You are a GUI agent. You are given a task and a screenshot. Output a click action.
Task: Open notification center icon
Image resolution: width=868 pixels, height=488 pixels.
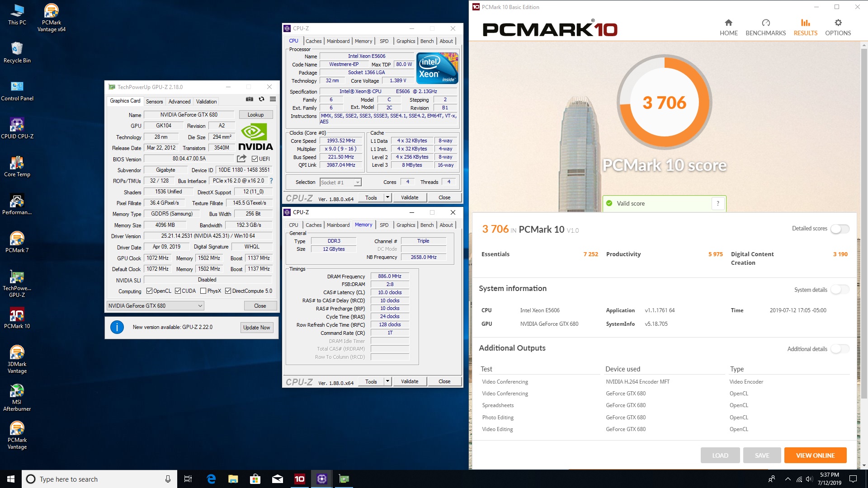[x=853, y=479]
